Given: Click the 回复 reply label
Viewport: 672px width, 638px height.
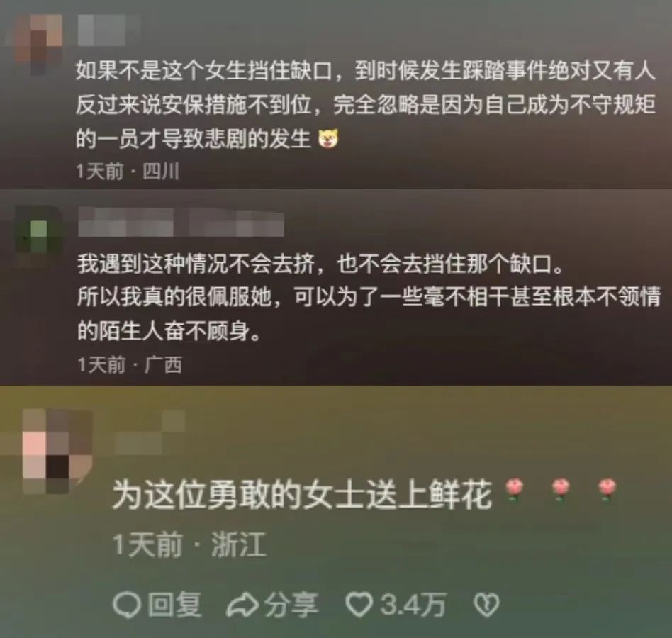Looking at the screenshot, I should click(x=174, y=605).
